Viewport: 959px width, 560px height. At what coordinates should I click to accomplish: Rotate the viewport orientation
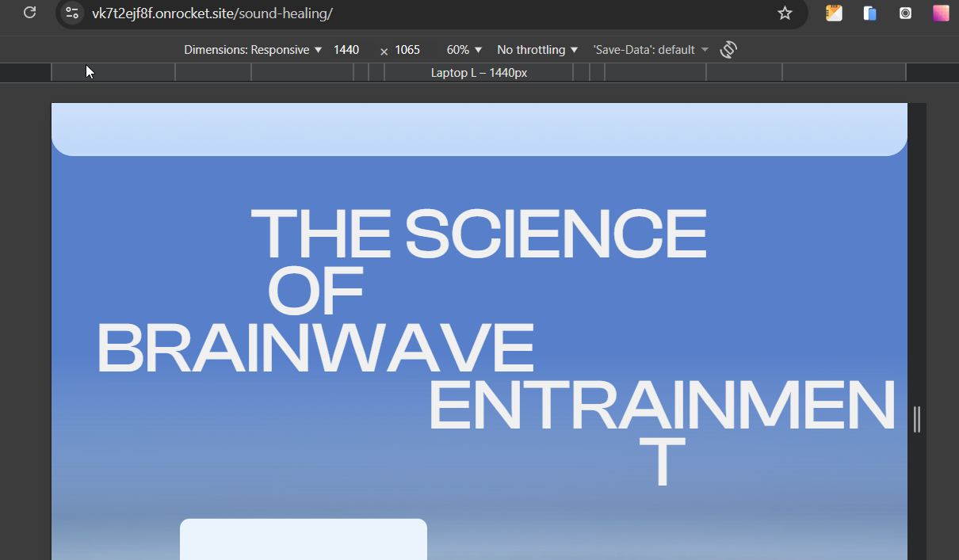click(728, 50)
